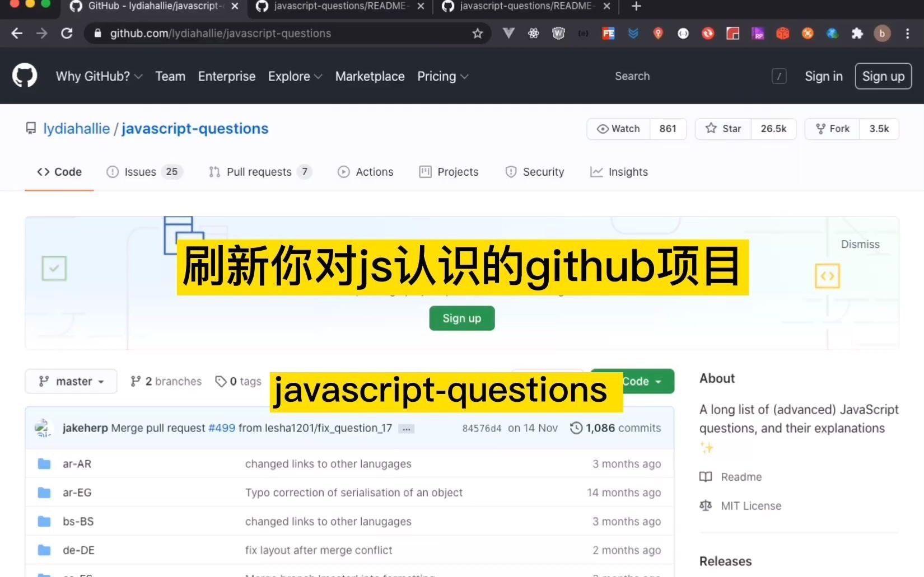Select the Code tab
The width and height of the screenshot is (924, 577).
(59, 172)
